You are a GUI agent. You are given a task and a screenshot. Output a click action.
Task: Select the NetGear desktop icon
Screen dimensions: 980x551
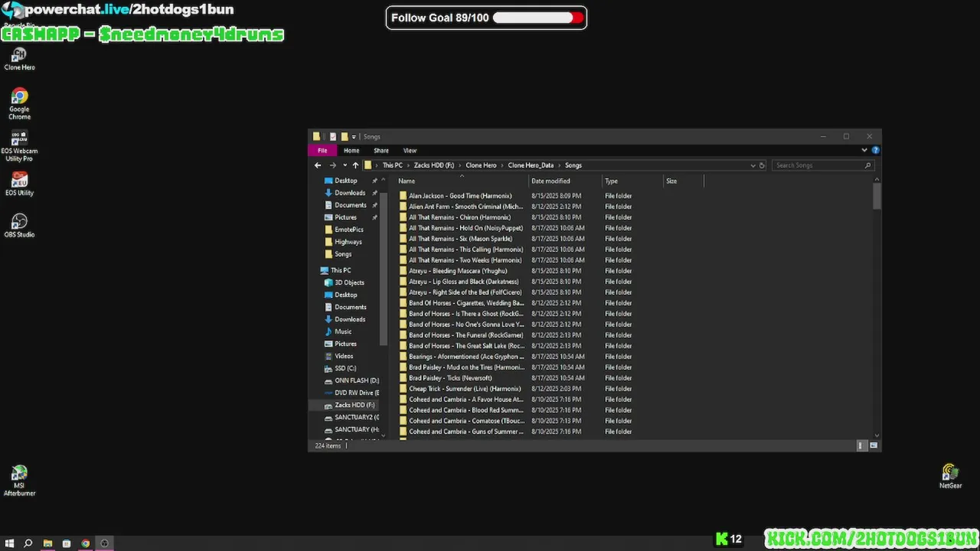click(950, 476)
